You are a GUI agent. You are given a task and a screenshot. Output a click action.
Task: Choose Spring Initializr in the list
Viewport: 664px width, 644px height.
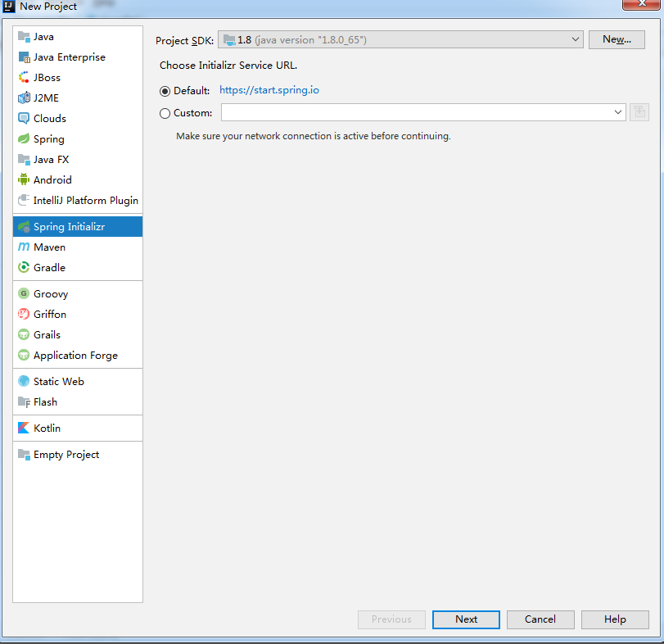click(78, 227)
